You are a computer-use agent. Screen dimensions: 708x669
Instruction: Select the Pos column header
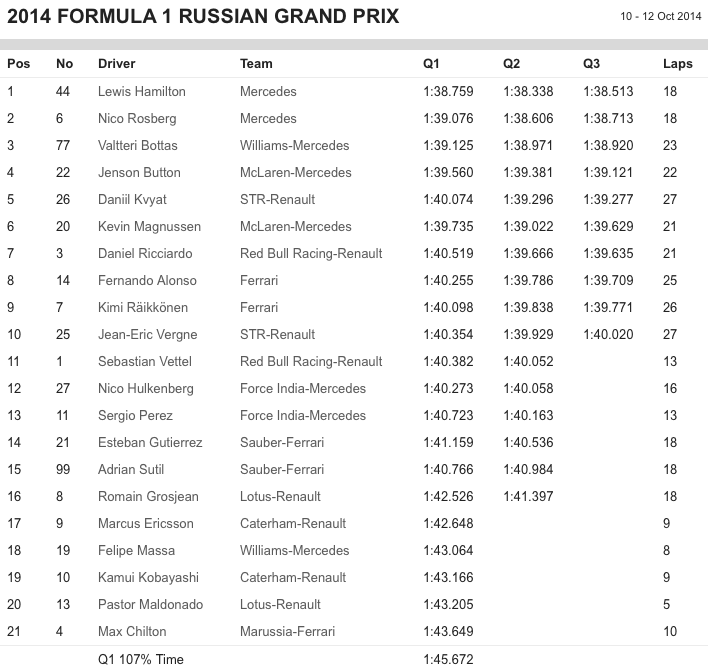[x=18, y=64]
